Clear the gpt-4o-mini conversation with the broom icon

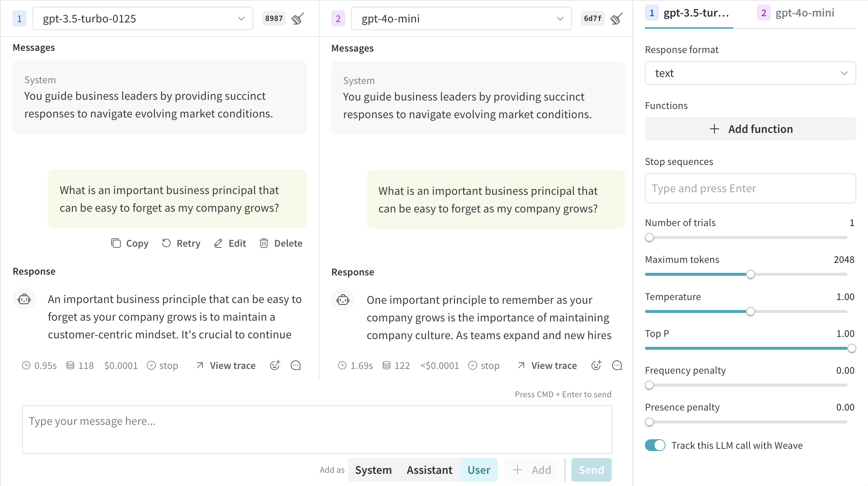tap(616, 18)
